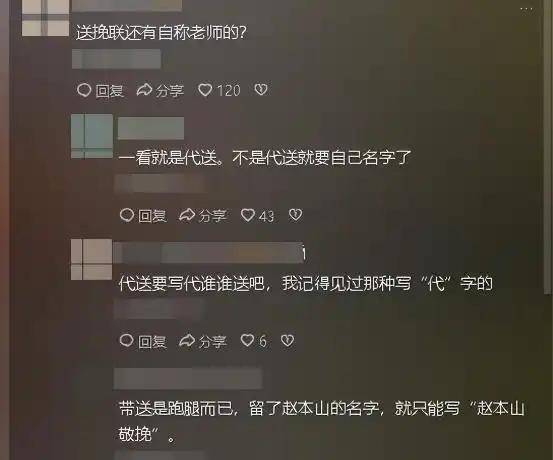Share the '送挽联还有自称老师的' comment
The width and height of the screenshot is (553, 460).
(x=160, y=90)
